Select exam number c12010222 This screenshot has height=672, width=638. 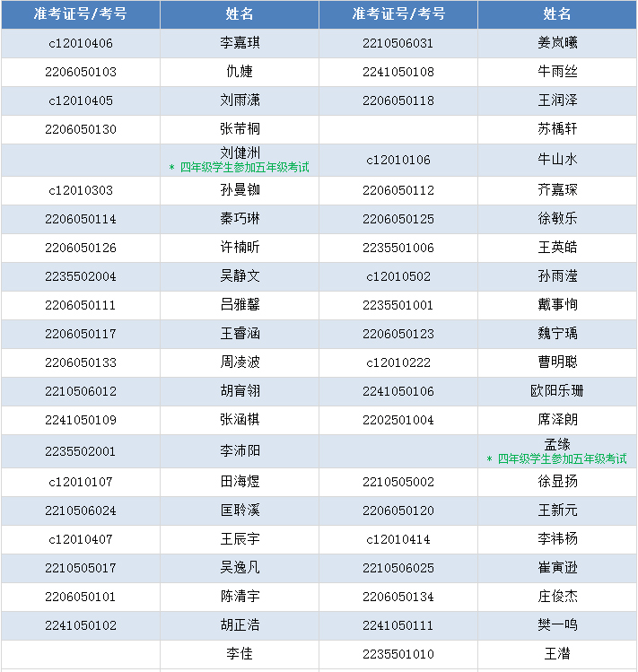pos(398,362)
